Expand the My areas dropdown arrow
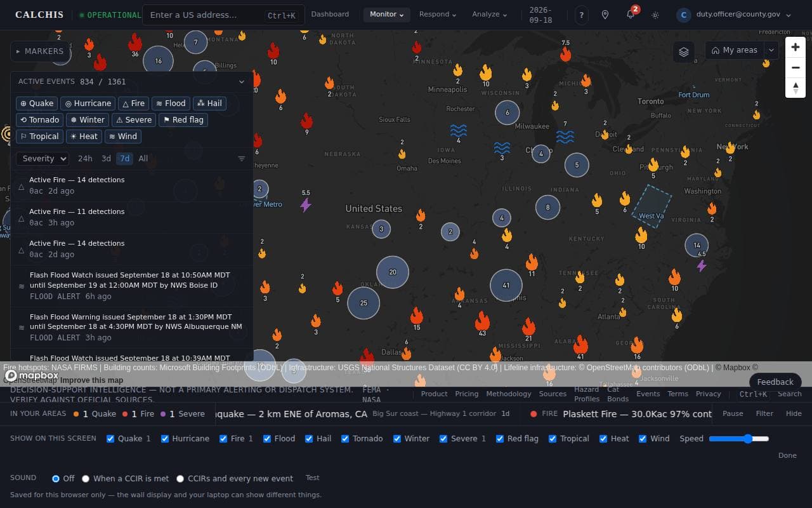This screenshot has width=812, height=508. click(771, 51)
